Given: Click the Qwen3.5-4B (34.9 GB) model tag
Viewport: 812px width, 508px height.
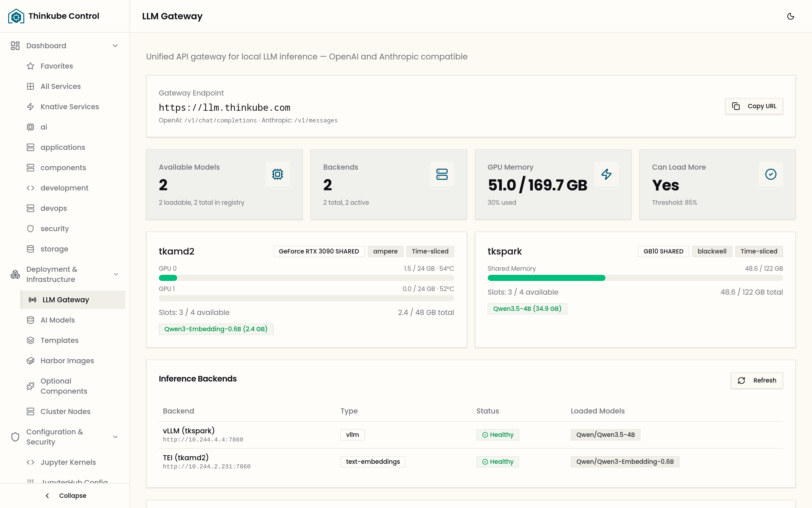Looking at the screenshot, I should pos(527,309).
